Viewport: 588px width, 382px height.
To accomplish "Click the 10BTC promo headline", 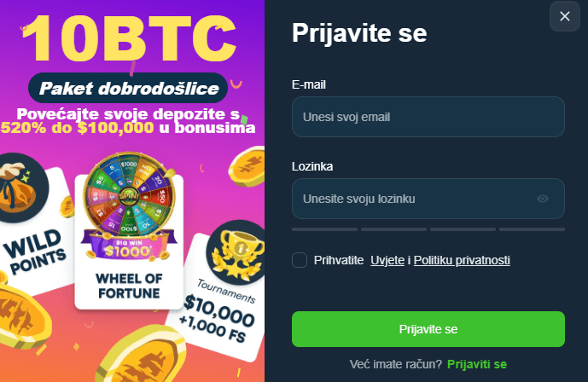I will coord(130,38).
